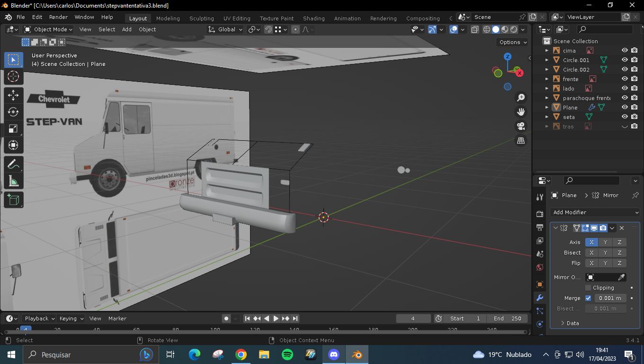The width and height of the screenshot is (644, 364).
Task: Toggle Bisect X in the Mirror modifier
Action: (x=592, y=253)
